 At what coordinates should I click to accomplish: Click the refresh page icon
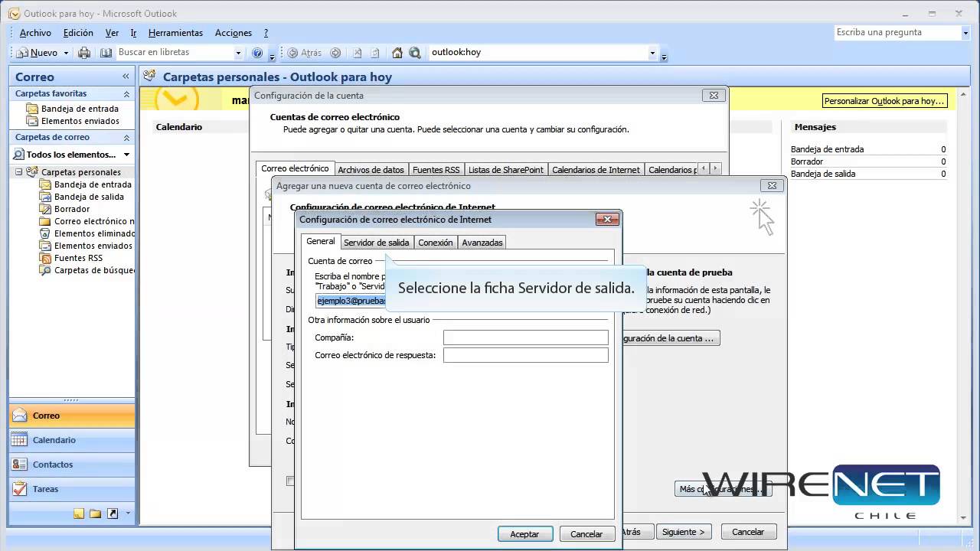click(375, 53)
